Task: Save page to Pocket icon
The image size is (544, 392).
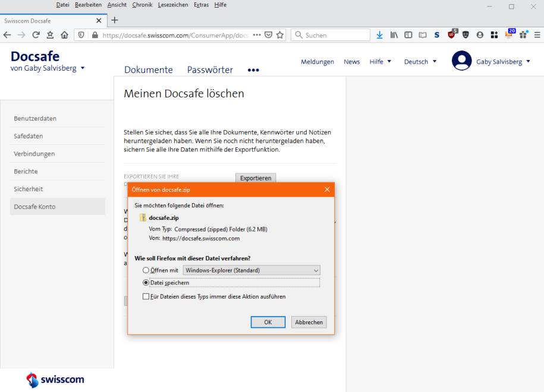Action: [x=268, y=35]
